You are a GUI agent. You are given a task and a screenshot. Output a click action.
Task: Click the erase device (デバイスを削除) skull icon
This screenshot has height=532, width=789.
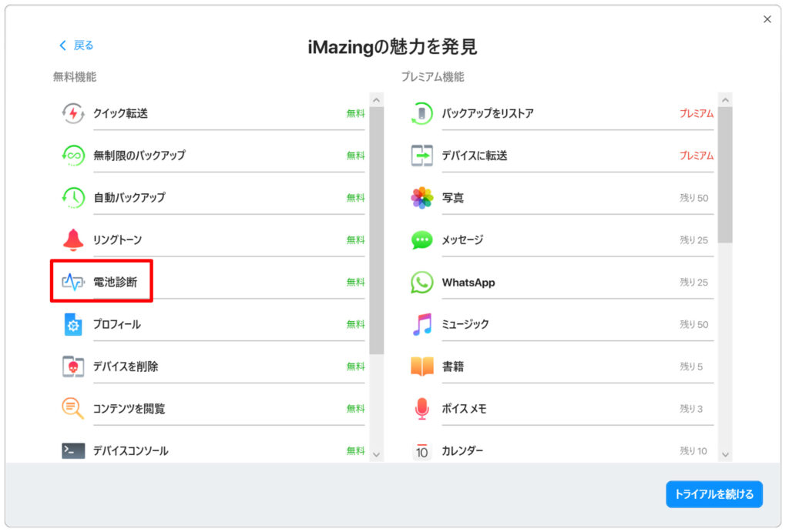pyautogui.click(x=73, y=366)
